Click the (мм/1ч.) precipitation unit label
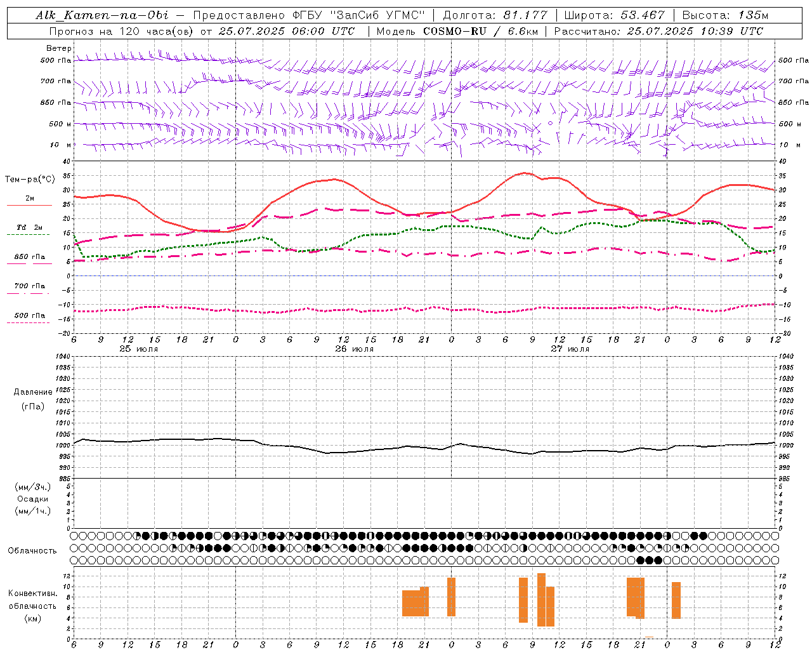The image size is (812, 650). pyautogui.click(x=33, y=511)
